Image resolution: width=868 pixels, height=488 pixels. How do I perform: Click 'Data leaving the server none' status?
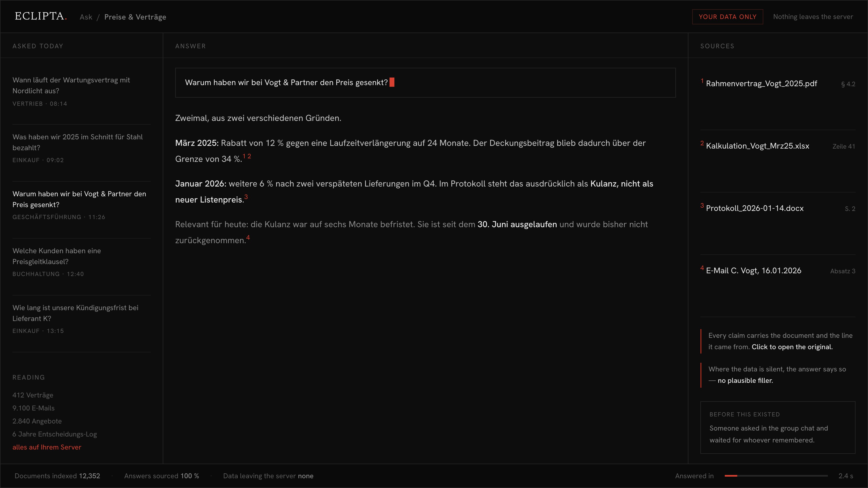point(268,476)
